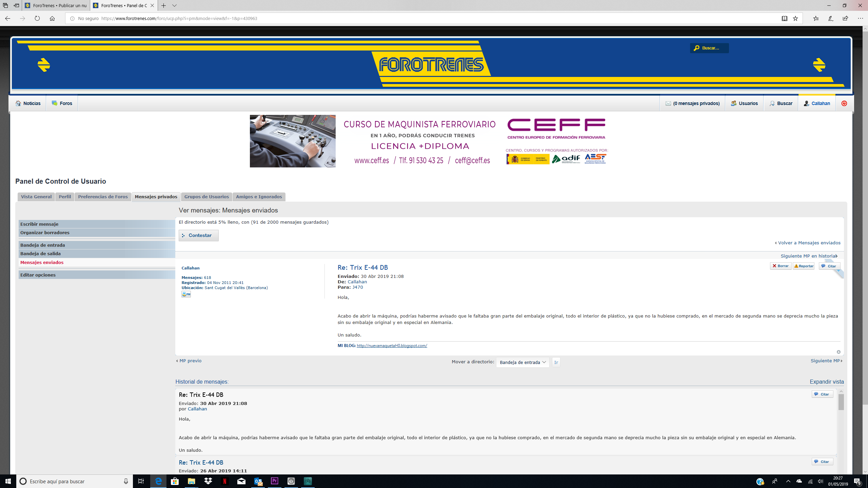This screenshot has width=868, height=488.
Task: Open a new browser tab
Action: point(164,5)
